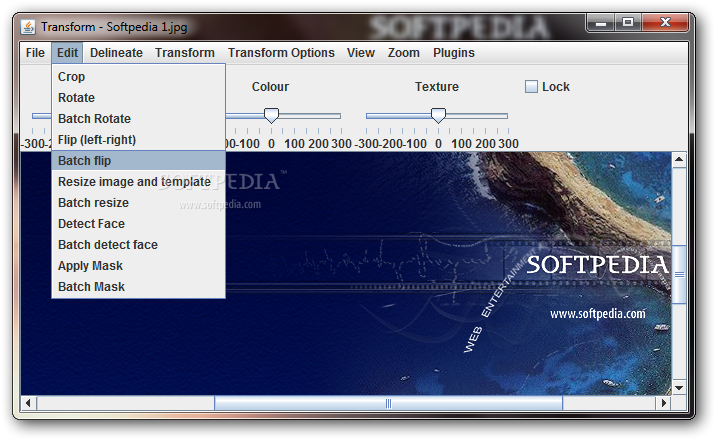Select Flip (left-right) entry

pos(139,140)
